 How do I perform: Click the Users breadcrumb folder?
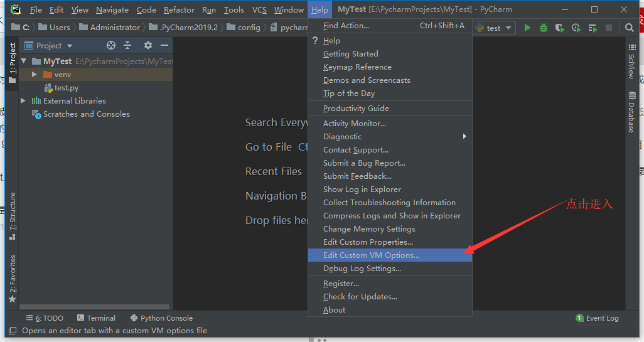tap(54, 28)
